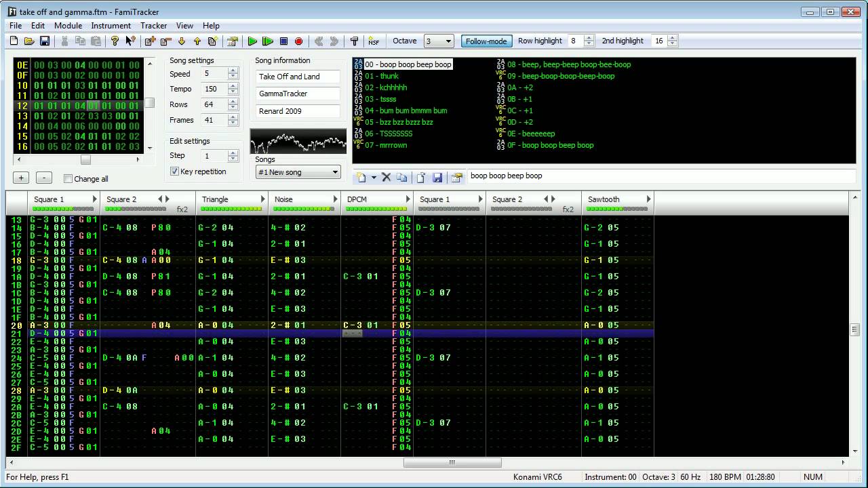Image resolution: width=868 pixels, height=488 pixels.
Task: Load instrument from file
Action: pyautogui.click(x=421, y=178)
